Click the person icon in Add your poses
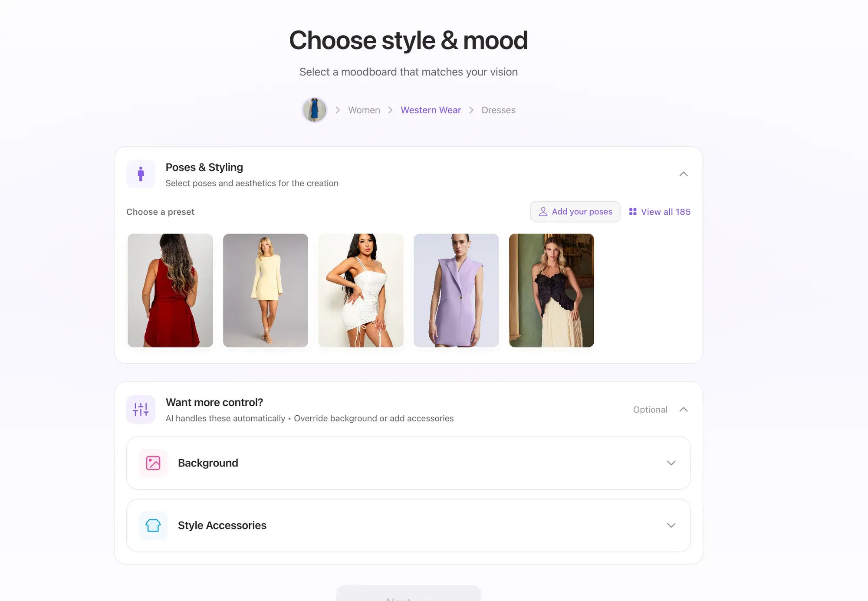 543,212
